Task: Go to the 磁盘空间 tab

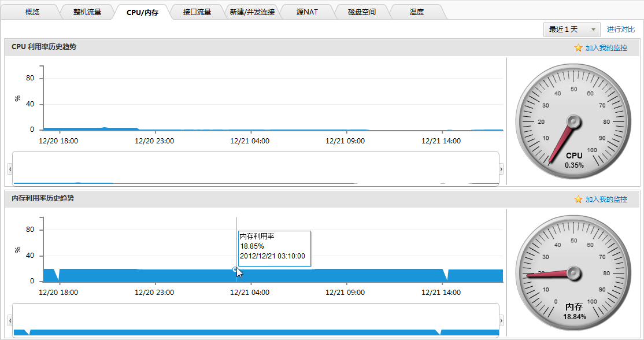Action: (362, 12)
